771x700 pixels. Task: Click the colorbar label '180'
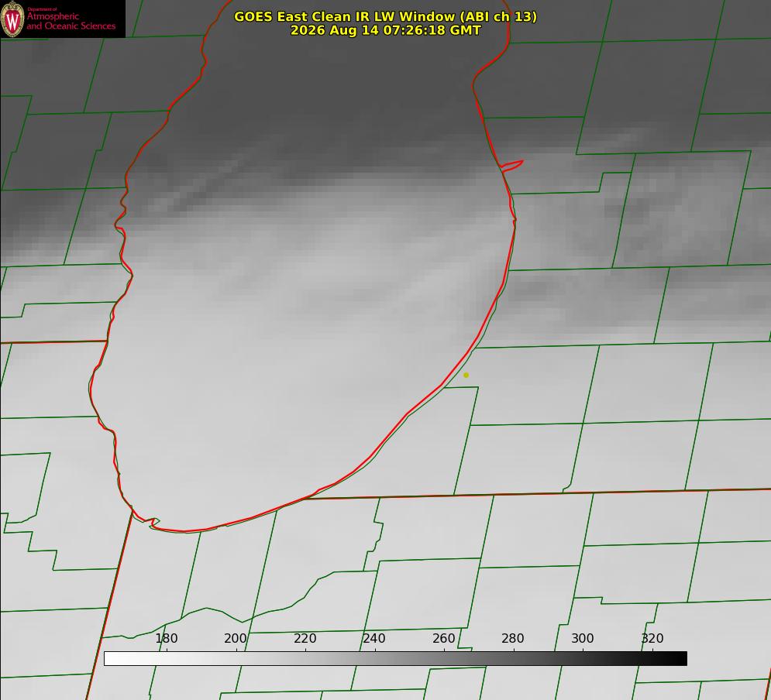[x=166, y=638]
